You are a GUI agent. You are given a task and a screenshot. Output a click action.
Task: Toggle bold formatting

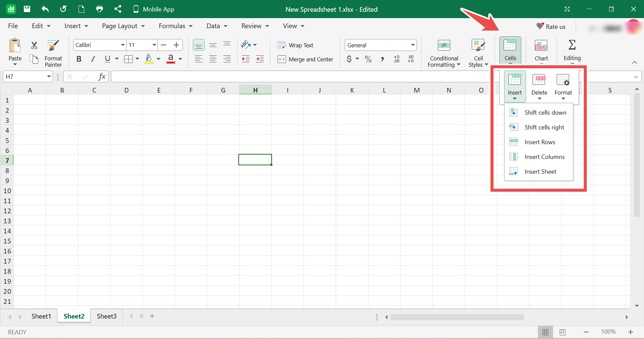coord(79,59)
